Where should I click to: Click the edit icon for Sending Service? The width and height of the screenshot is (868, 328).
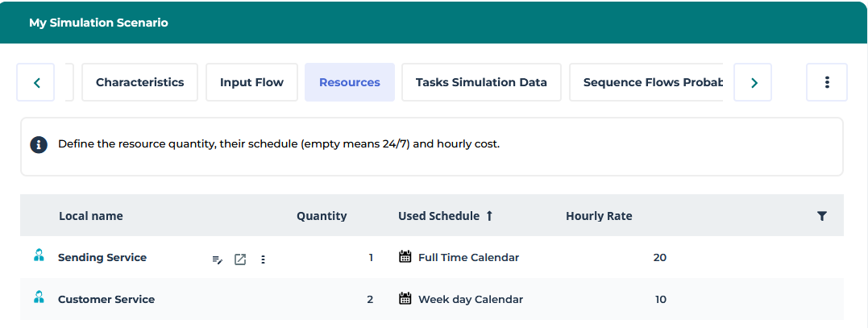[217, 259]
